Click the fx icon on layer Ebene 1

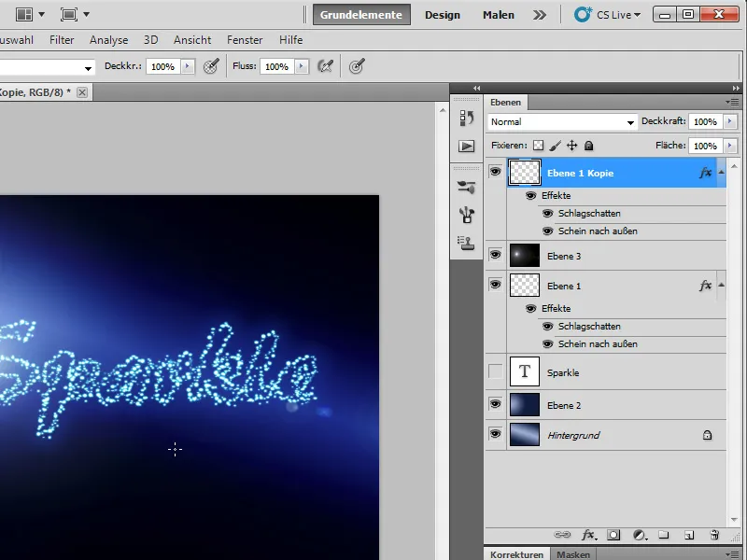(x=705, y=286)
